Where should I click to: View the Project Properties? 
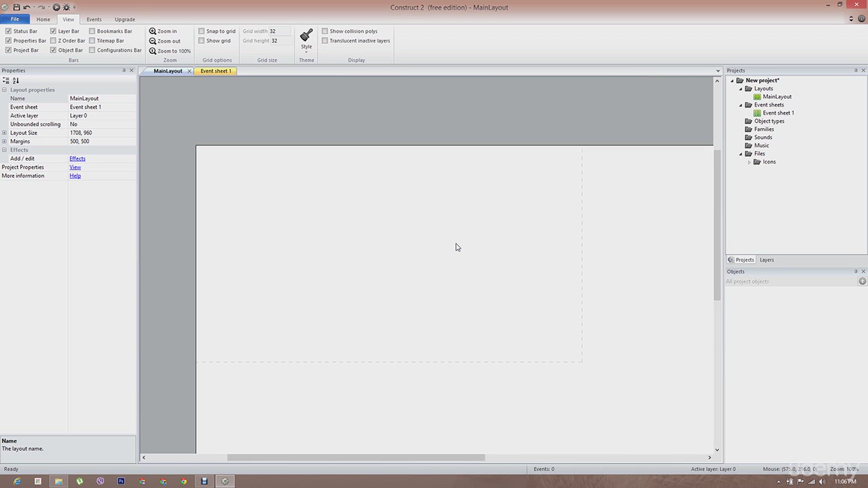pyautogui.click(x=75, y=167)
